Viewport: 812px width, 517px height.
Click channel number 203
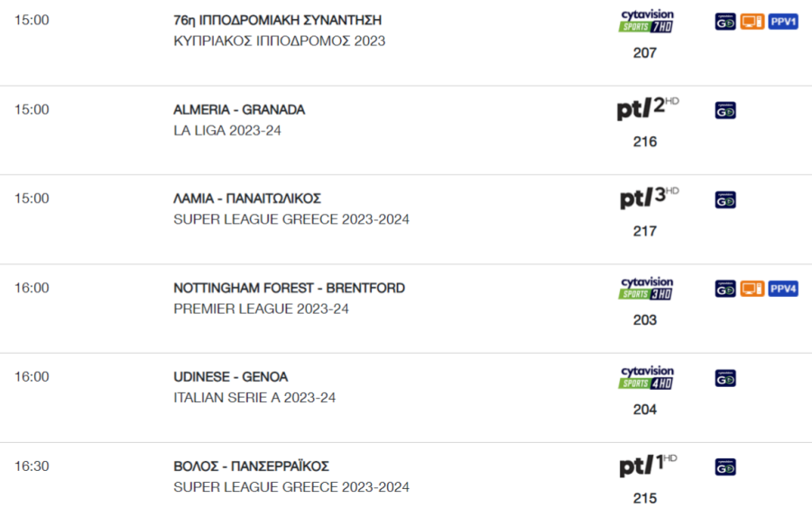pyautogui.click(x=645, y=320)
